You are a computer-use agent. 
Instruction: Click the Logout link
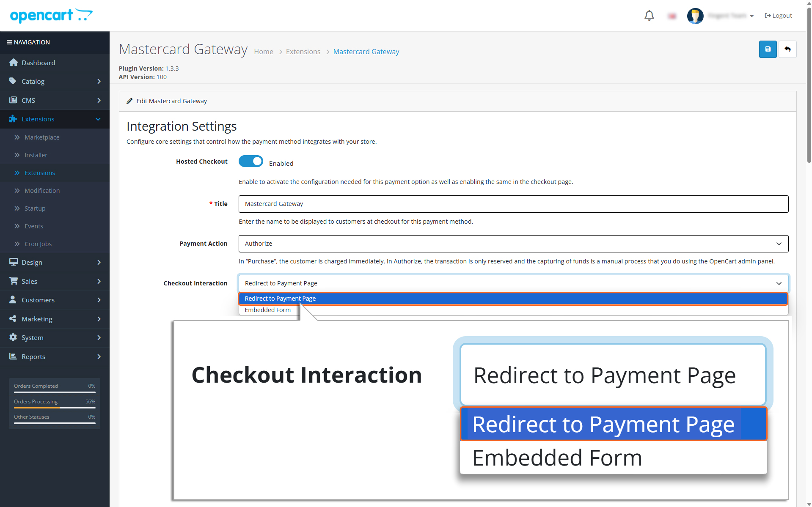778,16
